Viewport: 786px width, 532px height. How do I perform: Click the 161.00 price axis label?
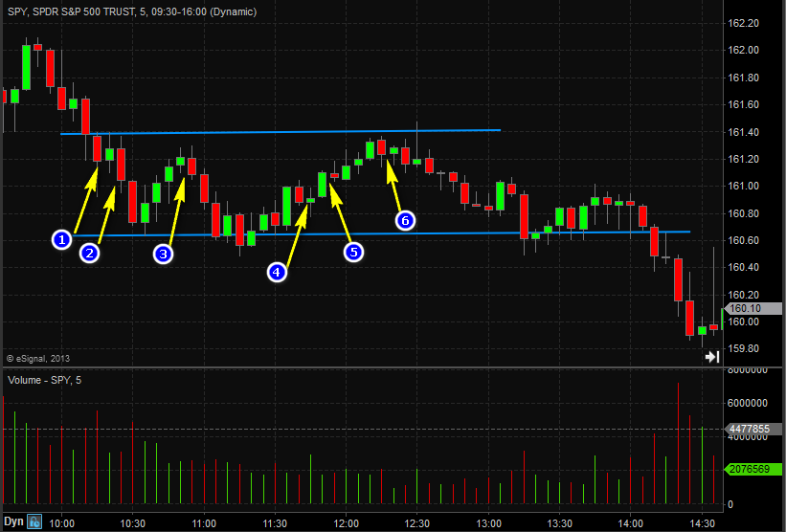743,186
